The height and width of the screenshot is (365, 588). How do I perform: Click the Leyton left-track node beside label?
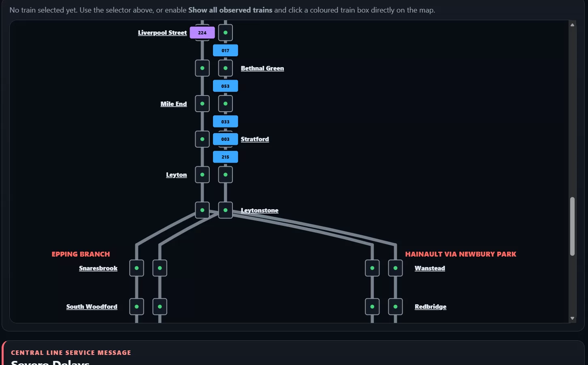click(x=202, y=175)
